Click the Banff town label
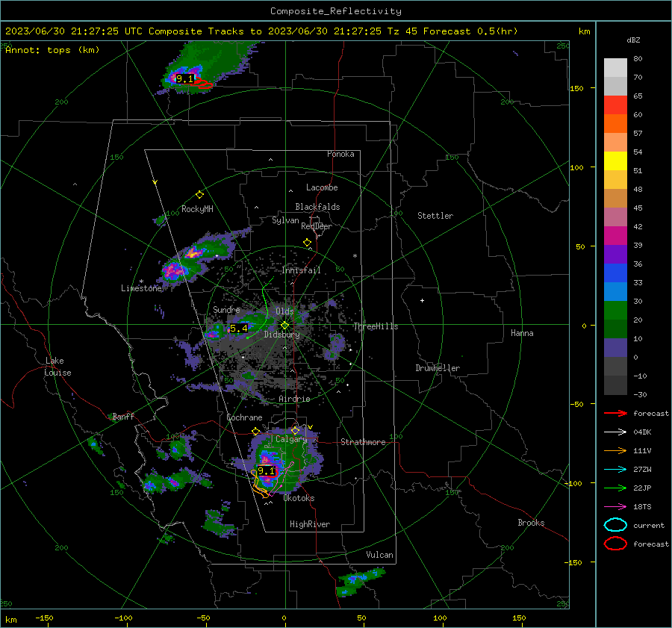The width and height of the screenshot is (672, 628). coord(123,416)
